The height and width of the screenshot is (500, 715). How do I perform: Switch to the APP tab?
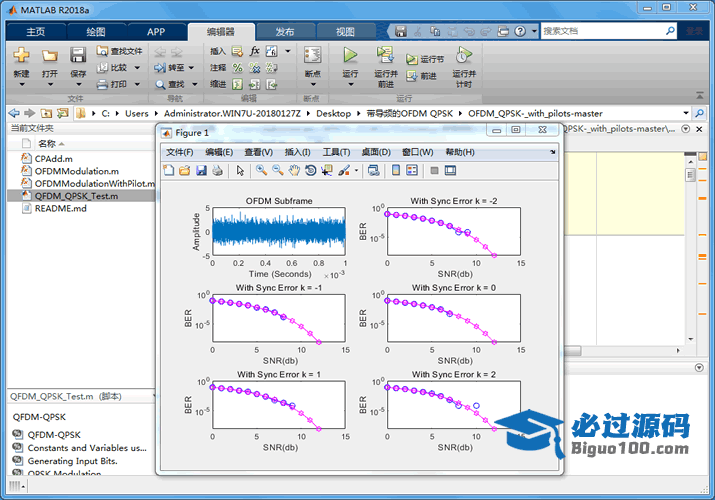tap(156, 31)
